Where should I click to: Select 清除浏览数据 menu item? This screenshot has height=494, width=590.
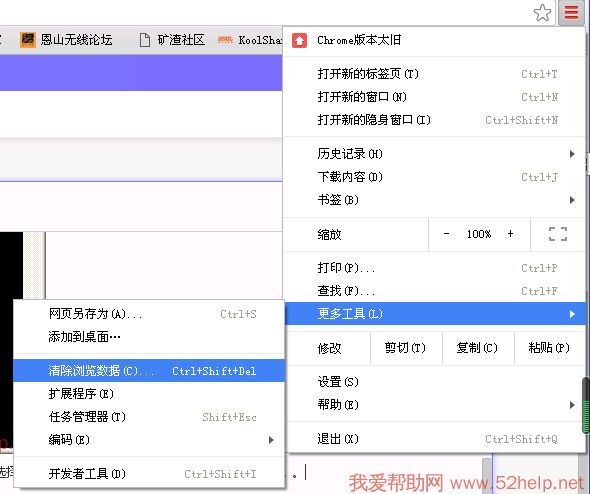coord(149,371)
